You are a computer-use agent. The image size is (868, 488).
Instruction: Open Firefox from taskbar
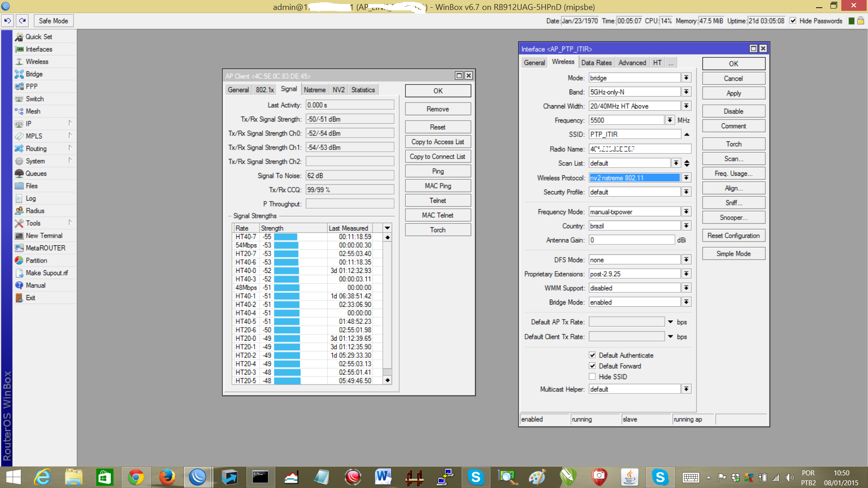(x=167, y=477)
